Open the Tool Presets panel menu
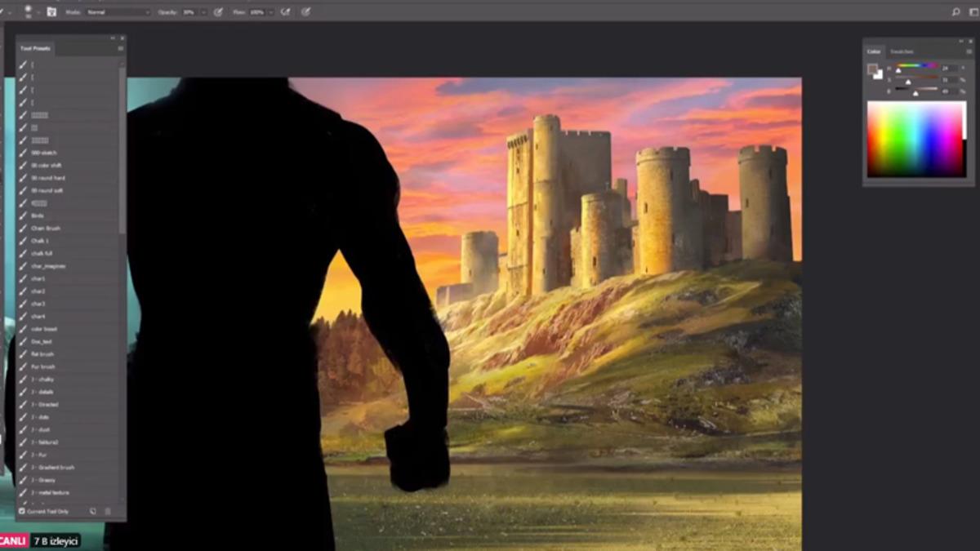Image resolution: width=980 pixels, height=551 pixels. point(120,49)
